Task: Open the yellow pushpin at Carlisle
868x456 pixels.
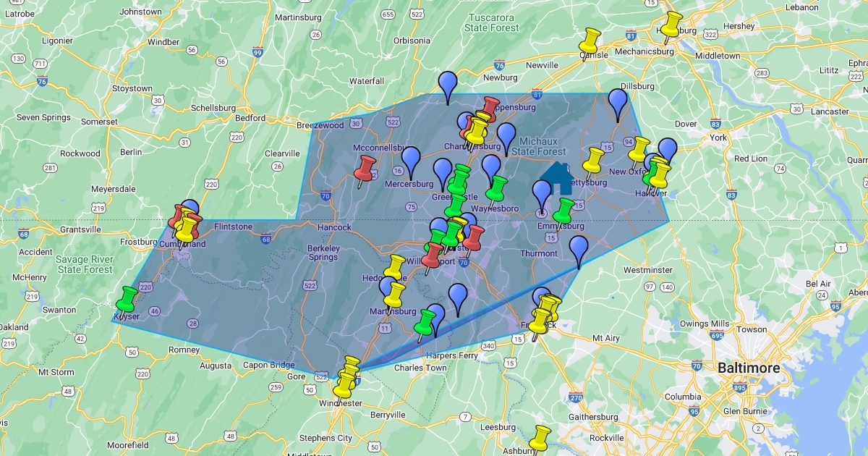Action: pyautogui.click(x=592, y=41)
